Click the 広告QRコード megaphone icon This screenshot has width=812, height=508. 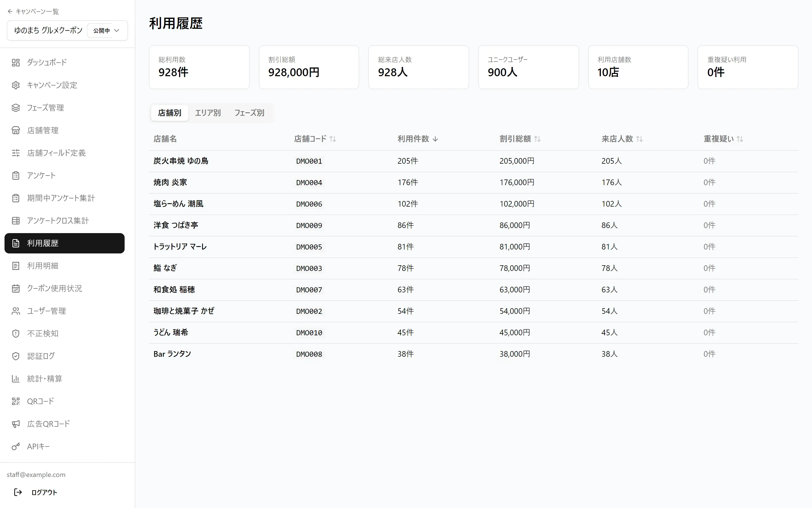[x=16, y=424]
